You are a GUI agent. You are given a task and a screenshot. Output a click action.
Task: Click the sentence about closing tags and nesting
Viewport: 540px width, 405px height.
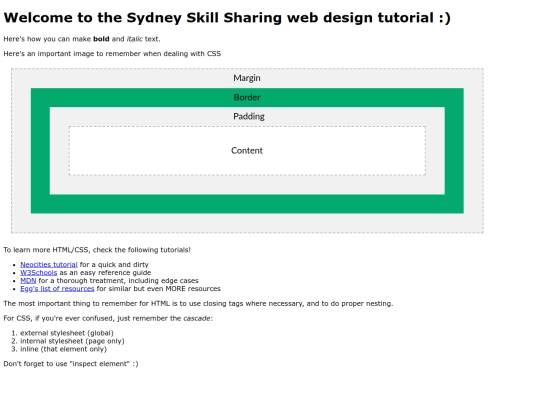(x=198, y=303)
